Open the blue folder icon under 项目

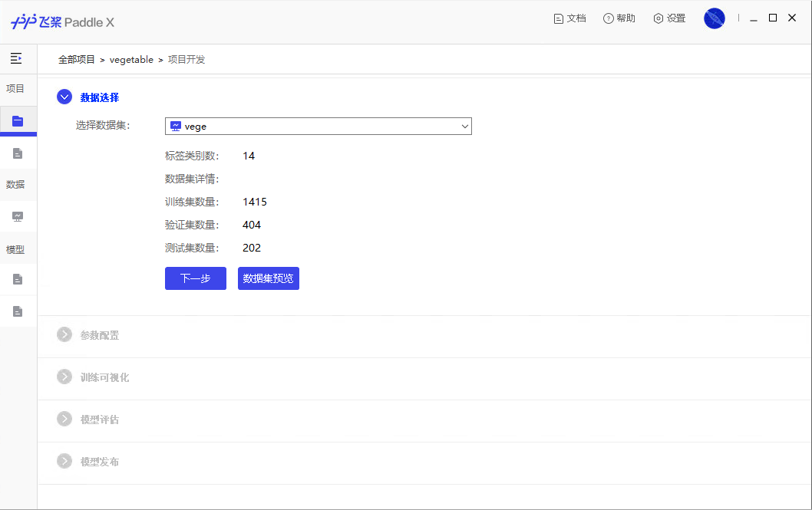pyautogui.click(x=18, y=121)
